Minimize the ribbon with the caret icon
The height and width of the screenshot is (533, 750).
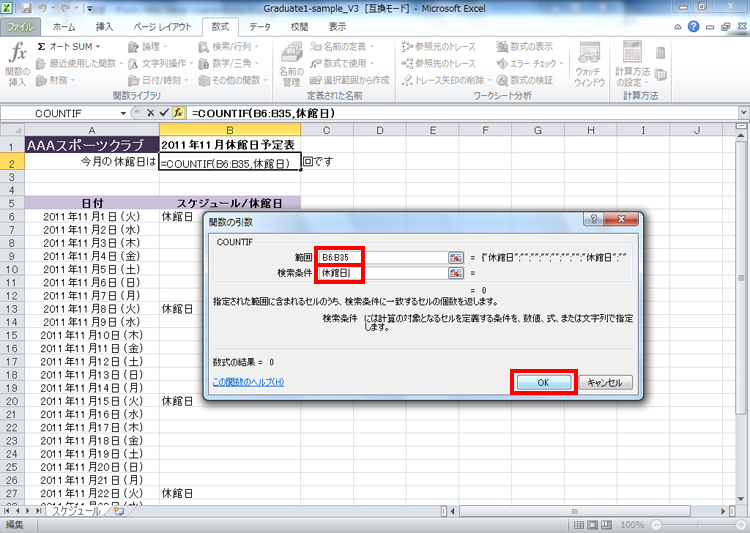[677, 27]
